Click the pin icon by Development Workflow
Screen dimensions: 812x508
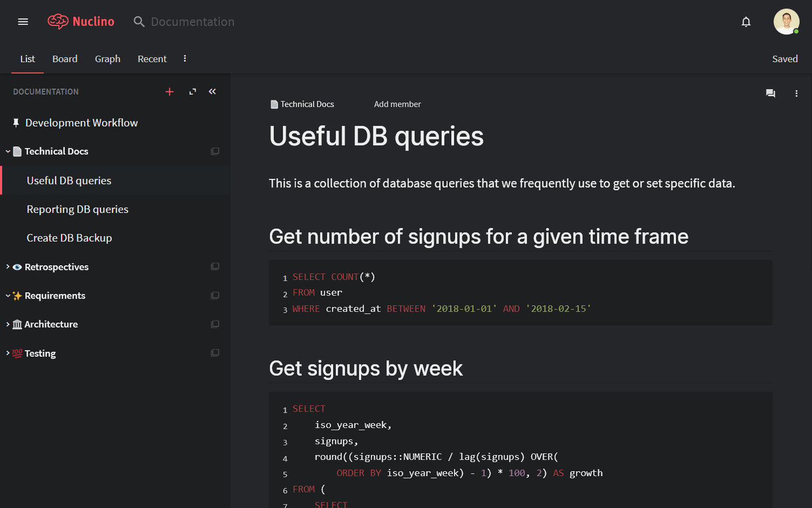pyautogui.click(x=16, y=122)
